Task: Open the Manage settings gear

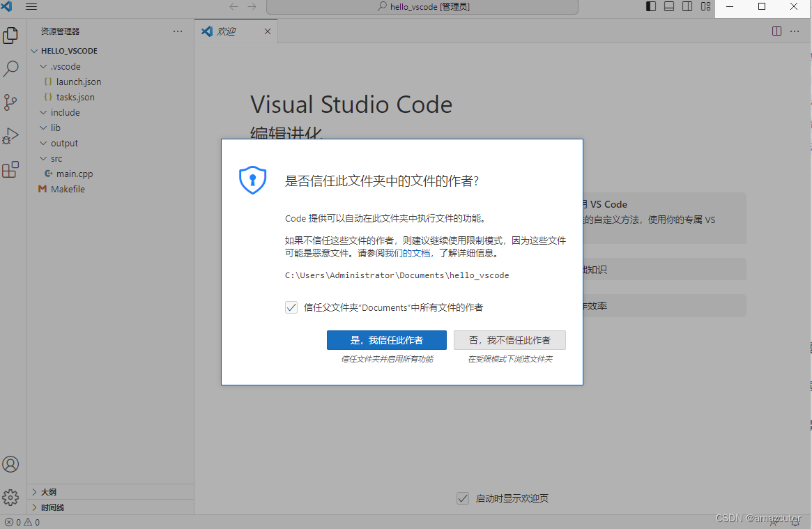Action: (x=10, y=498)
